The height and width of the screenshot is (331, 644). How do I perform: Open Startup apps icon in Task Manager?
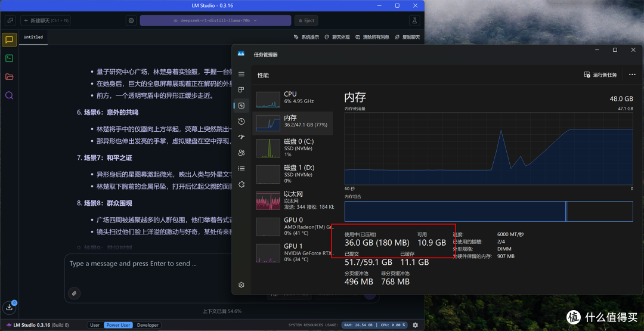tap(241, 137)
